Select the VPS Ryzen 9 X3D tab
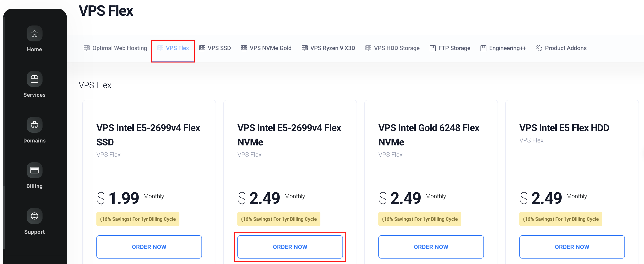 [x=328, y=48]
